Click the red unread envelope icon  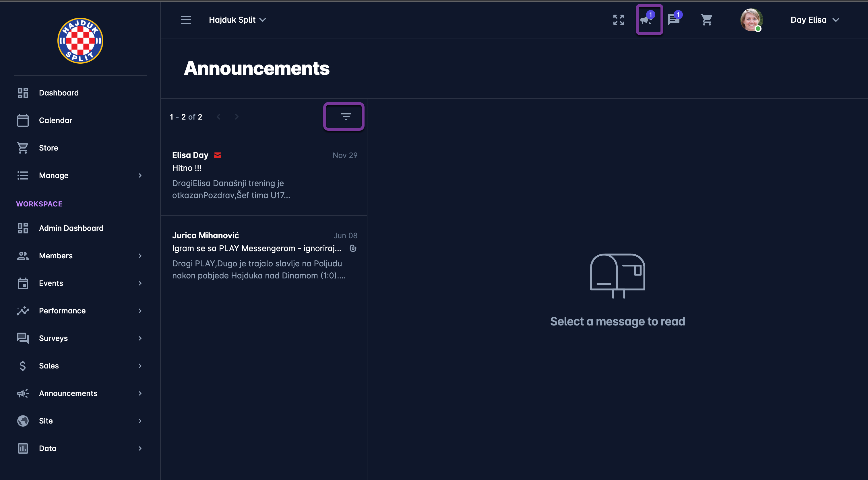point(218,155)
